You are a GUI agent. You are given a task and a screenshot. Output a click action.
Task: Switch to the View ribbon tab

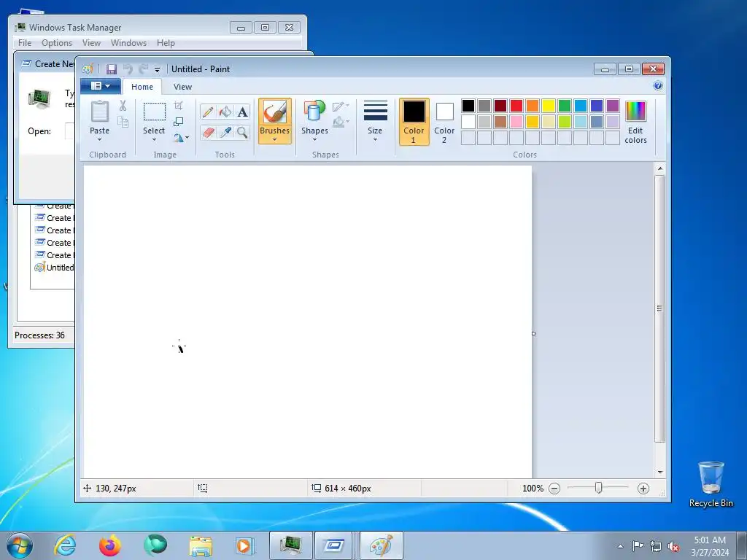tap(182, 87)
